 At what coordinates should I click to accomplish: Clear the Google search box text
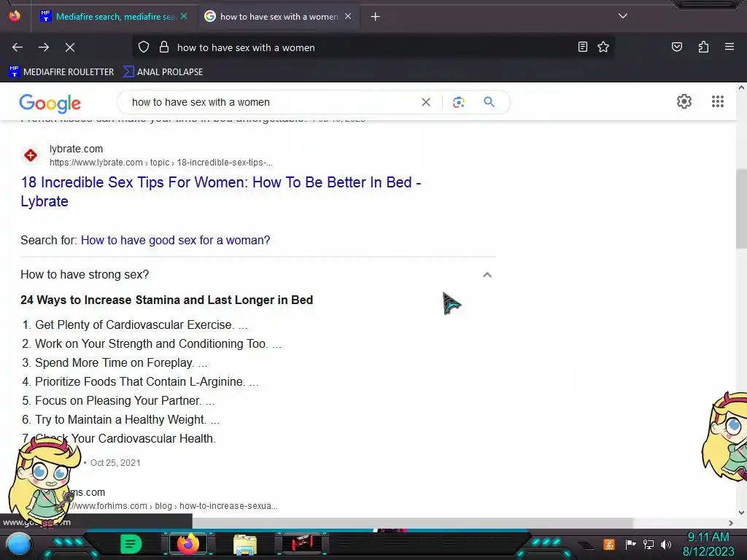pyautogui.click(x=426, y=102)
